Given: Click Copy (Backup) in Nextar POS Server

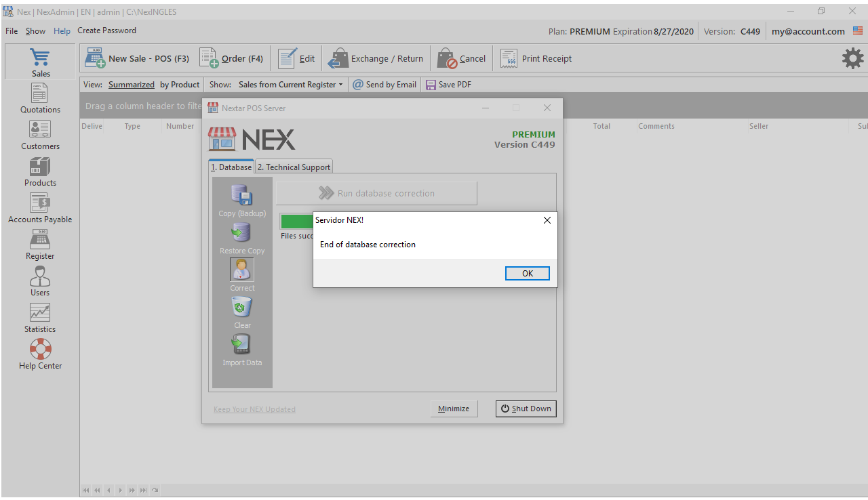Looking at the screenshot, I should pyautogui.click(x=242, y=201).
